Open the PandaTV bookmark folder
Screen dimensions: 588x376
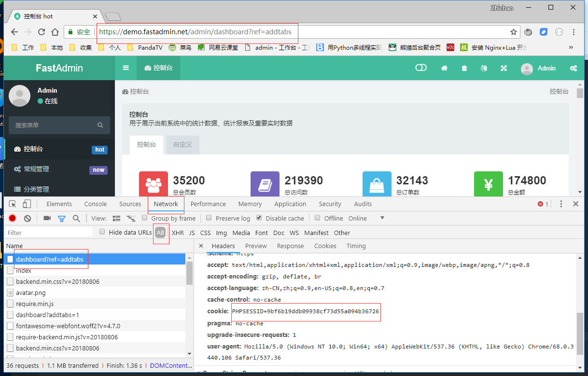pos(145,47)
